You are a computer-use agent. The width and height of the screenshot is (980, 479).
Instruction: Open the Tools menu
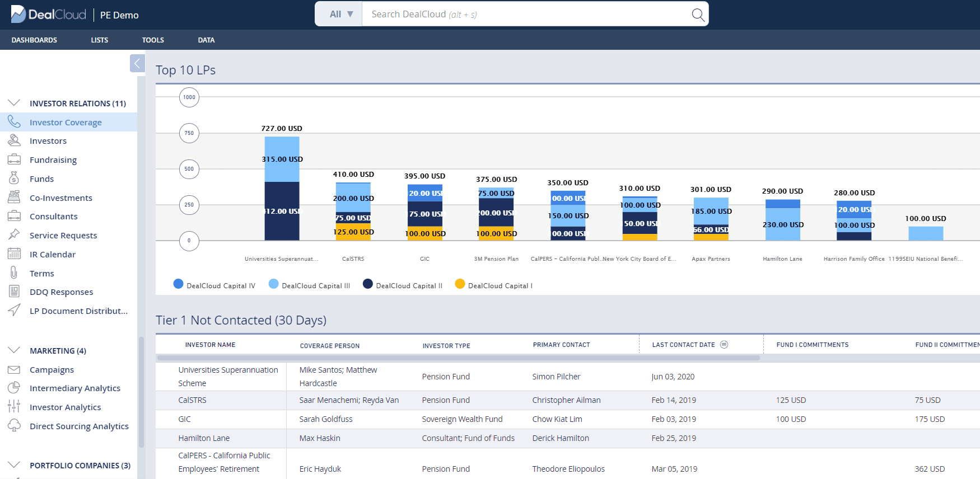153,40
